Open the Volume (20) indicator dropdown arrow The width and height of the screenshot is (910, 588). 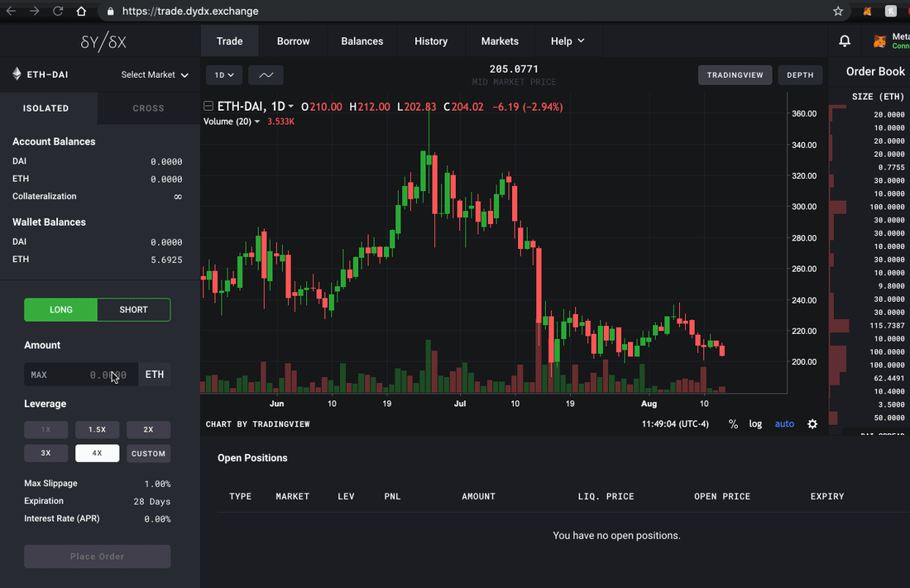(257, 122)
